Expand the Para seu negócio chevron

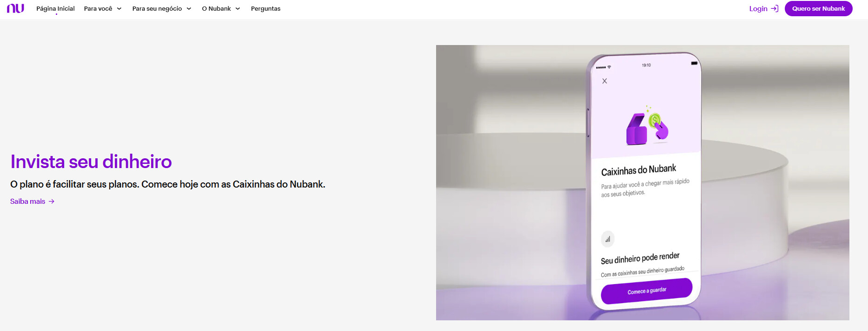point(189,9)
